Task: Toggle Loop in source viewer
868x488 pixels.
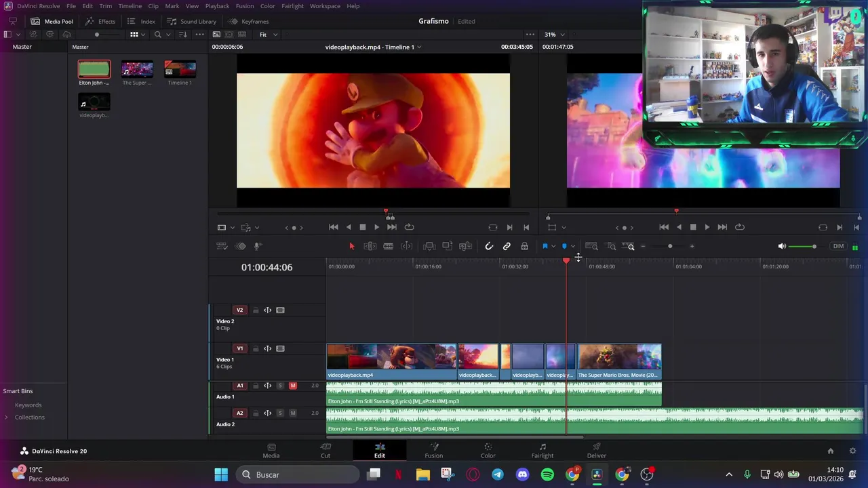Action: point(409,227)
